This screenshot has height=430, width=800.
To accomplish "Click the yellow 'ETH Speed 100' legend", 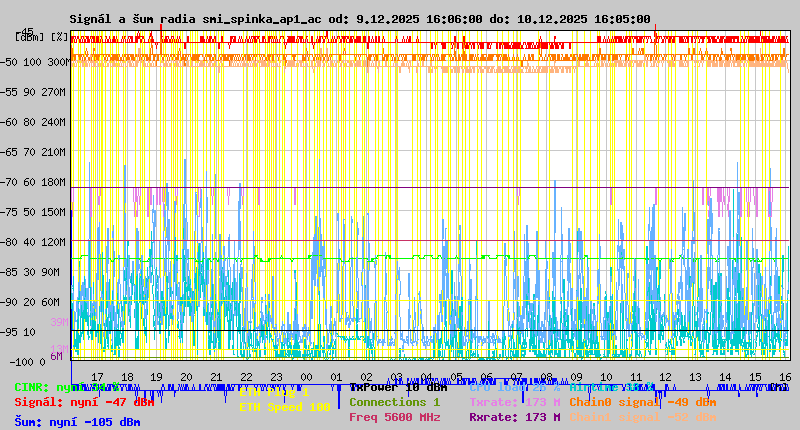I will (x=285, y=408).
